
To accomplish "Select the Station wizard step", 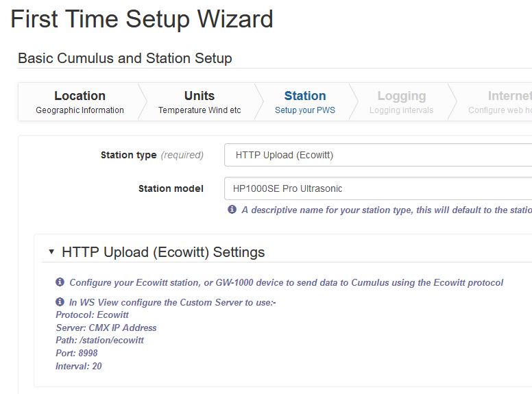I will (305, 101).
